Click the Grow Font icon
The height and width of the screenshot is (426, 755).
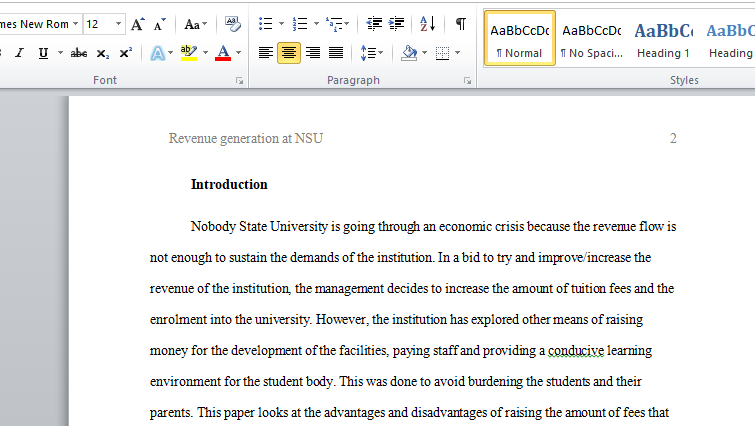point(138,24)
